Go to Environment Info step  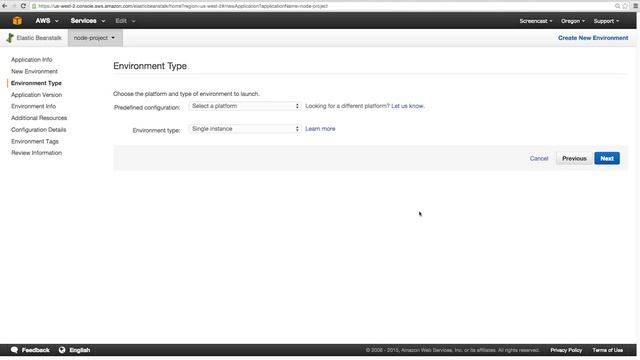point(33,106)
